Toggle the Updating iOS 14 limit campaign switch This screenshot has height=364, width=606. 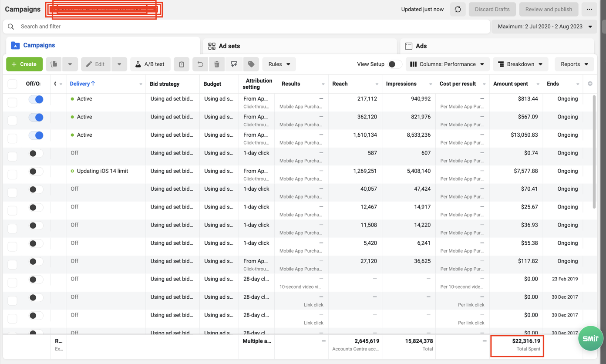click(36, 172)
